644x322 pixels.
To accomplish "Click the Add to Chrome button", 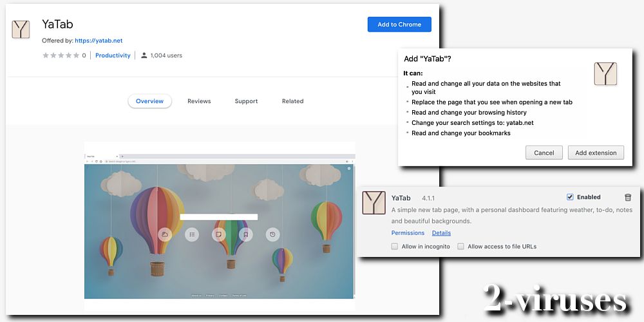I will [399, 24].
